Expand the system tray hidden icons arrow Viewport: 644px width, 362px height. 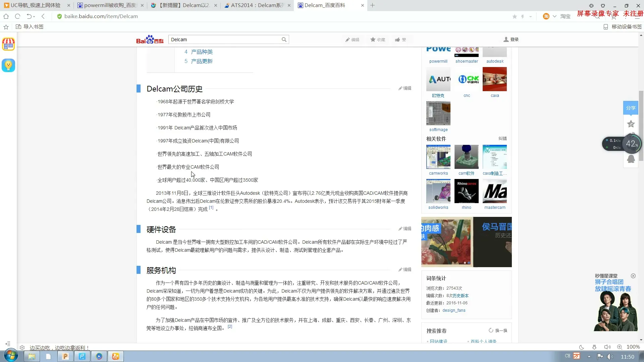coord(589,356)
